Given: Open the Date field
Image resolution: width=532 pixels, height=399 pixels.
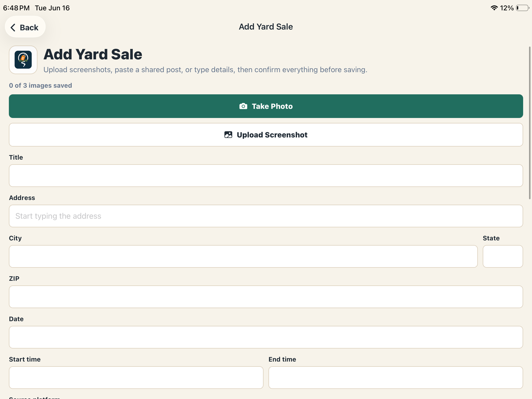Looking at the screenshot, I should click(266, 337).
